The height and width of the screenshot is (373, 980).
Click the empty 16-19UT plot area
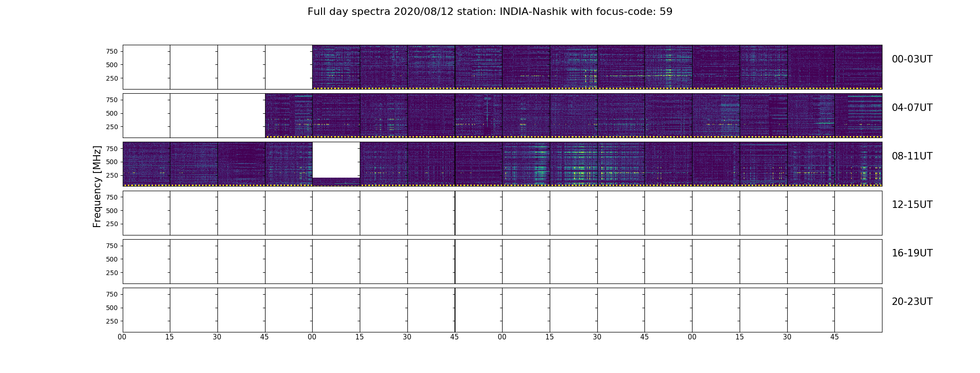(x=502, y=262)
